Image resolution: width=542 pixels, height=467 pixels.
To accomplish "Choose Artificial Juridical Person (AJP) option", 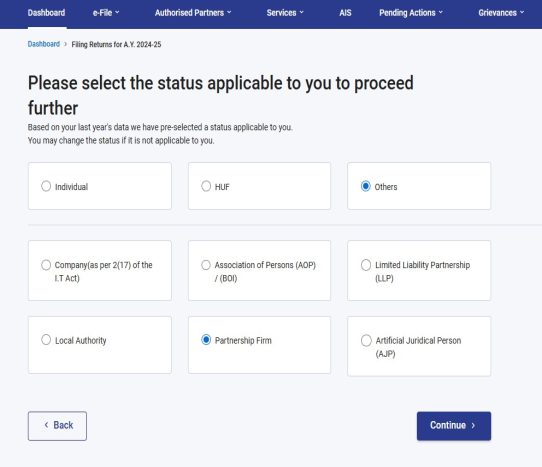I will [366, 340].
